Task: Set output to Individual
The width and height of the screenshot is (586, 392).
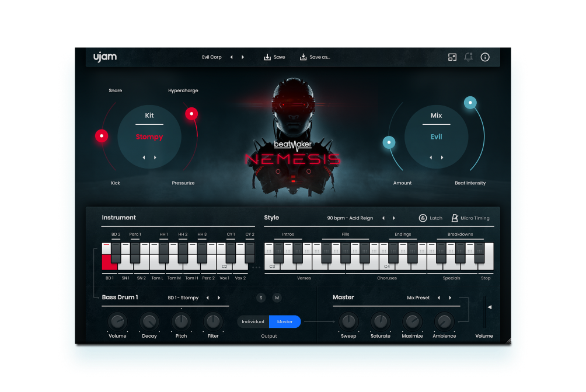Action: pos(253,322)
